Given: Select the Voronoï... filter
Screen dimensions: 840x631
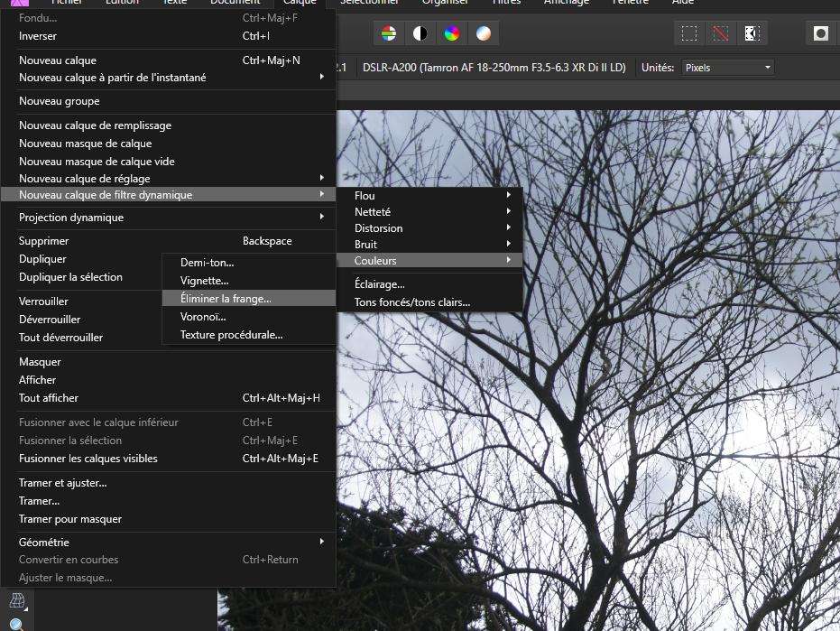Looking at the screenshot, I should (249, 317).
